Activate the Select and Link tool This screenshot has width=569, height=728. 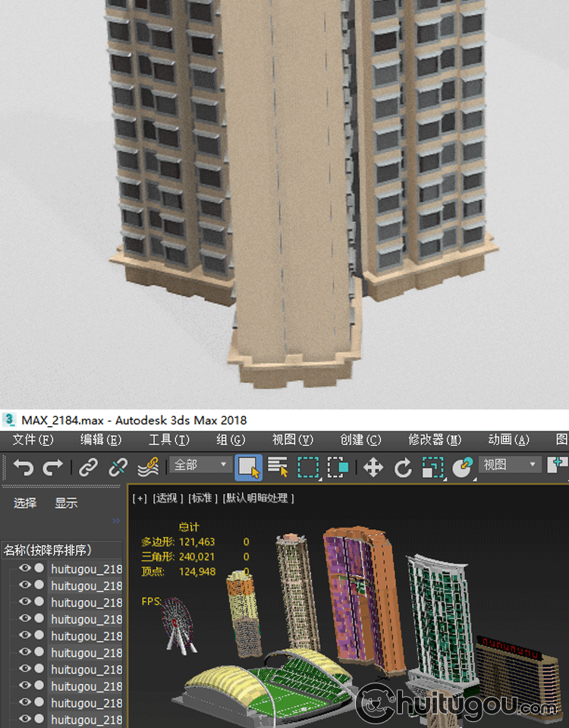(x=89, y=467)
